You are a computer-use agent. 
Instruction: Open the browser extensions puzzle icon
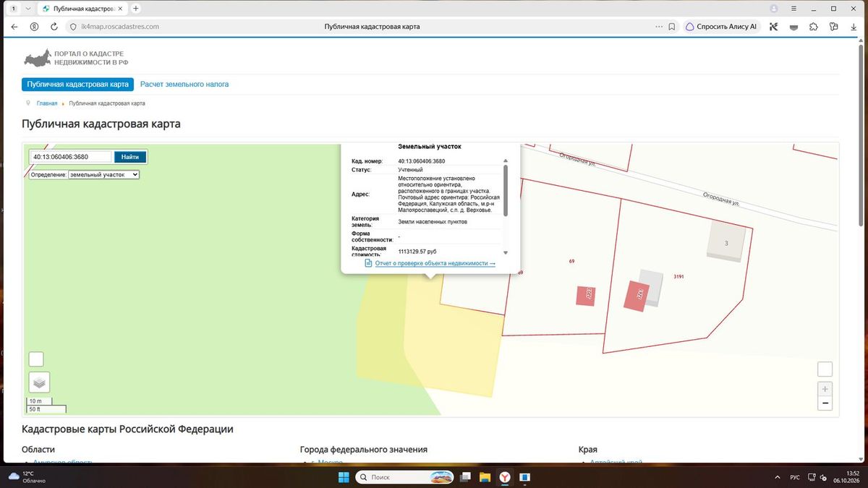point(814,27)
